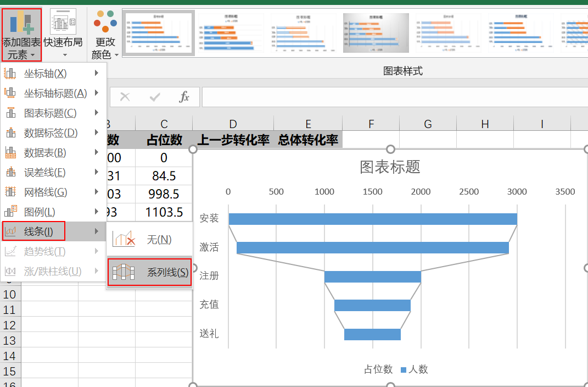This screenshot has height=387, width=588.
Task: Click the 图表标题 menu icon
Action: [x=10, y=113]
